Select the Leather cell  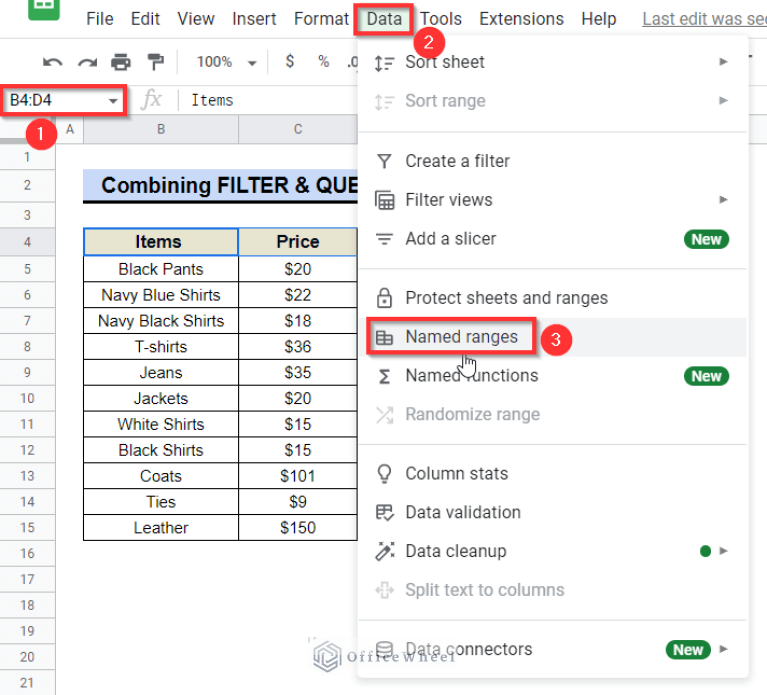tap(161, 528)
